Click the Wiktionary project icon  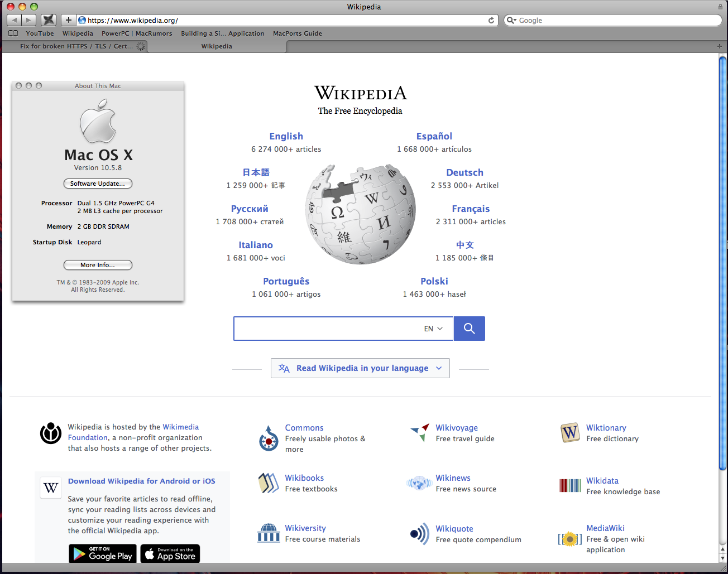click(x=570, y=432)
